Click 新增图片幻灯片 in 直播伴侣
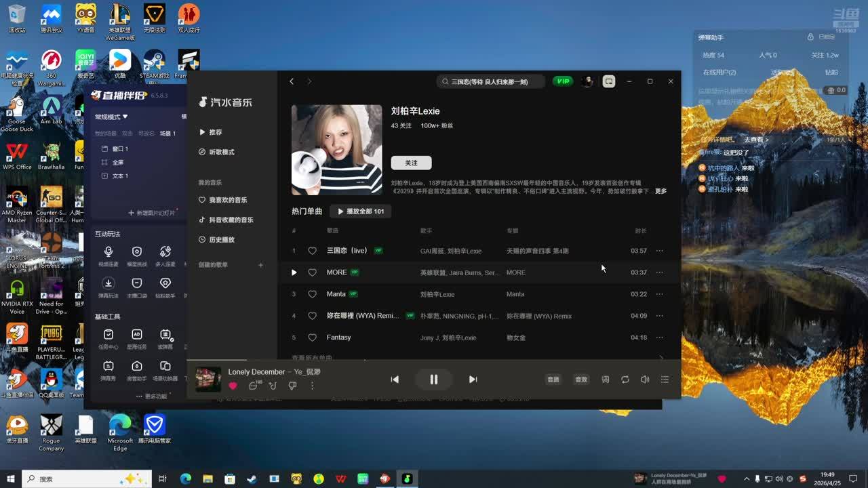Screen dimensions: 868x488 pos(153,213)
